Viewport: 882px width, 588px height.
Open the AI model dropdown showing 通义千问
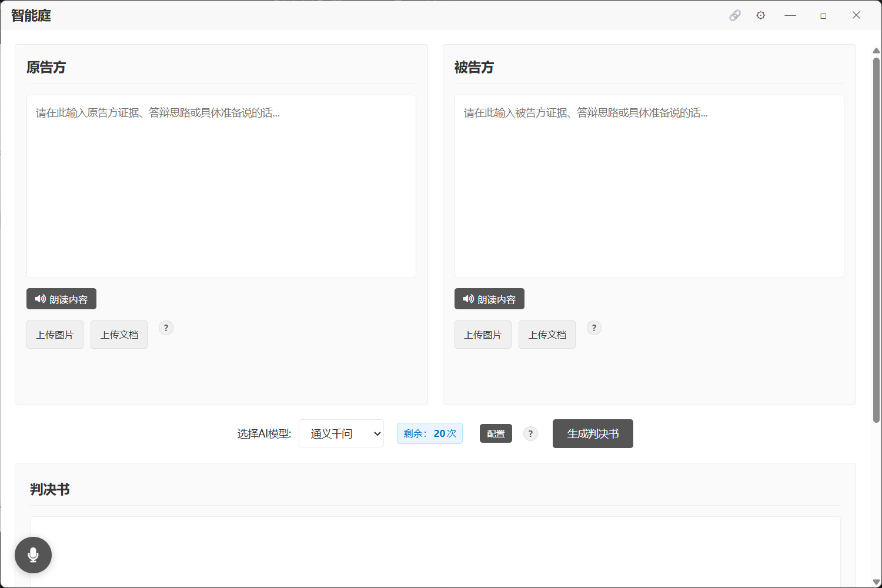tap(341, 433)
